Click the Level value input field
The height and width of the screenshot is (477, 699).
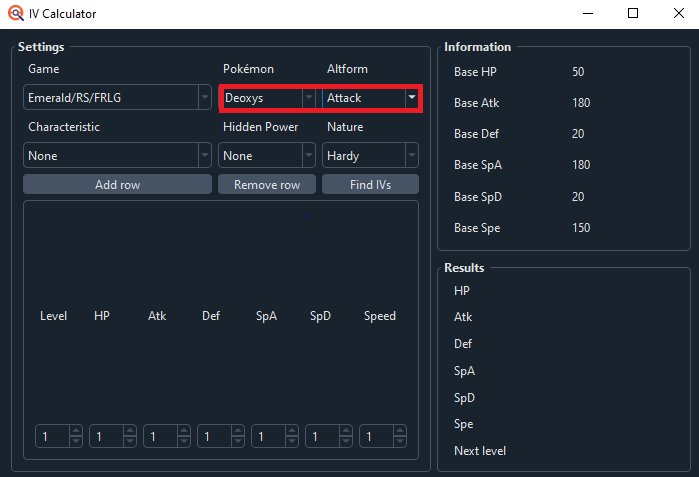pos(53,436)
